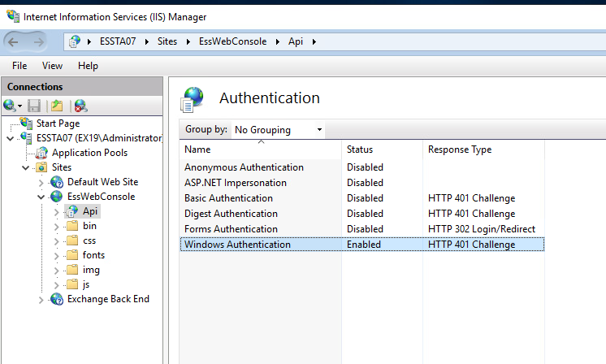Click the Sites folder icon
Image resolution: width=606 pixels, height=364 pixels.
41,167
